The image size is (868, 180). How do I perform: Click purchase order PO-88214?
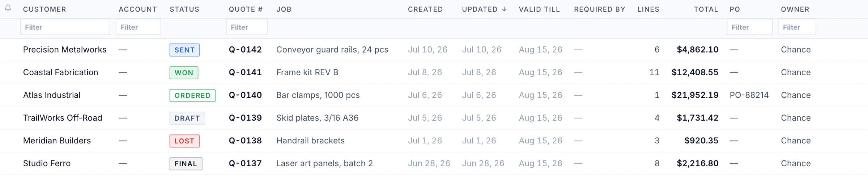pos(749,95)
